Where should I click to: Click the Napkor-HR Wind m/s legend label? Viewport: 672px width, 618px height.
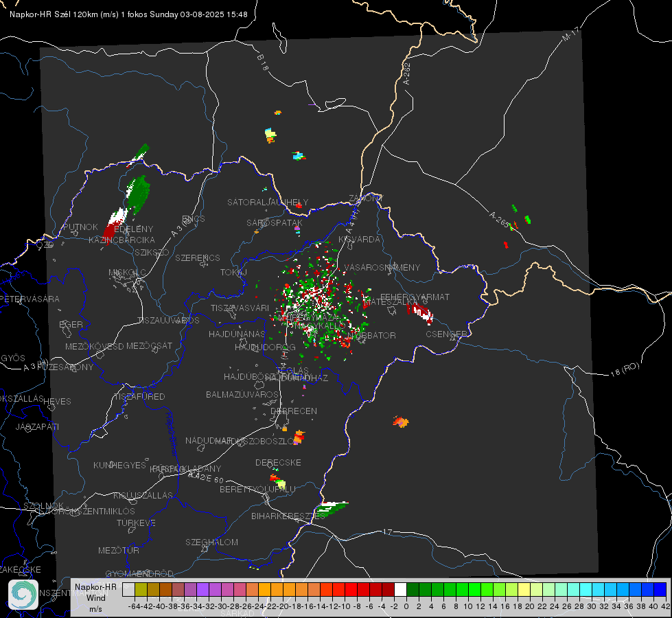(95, 597)
